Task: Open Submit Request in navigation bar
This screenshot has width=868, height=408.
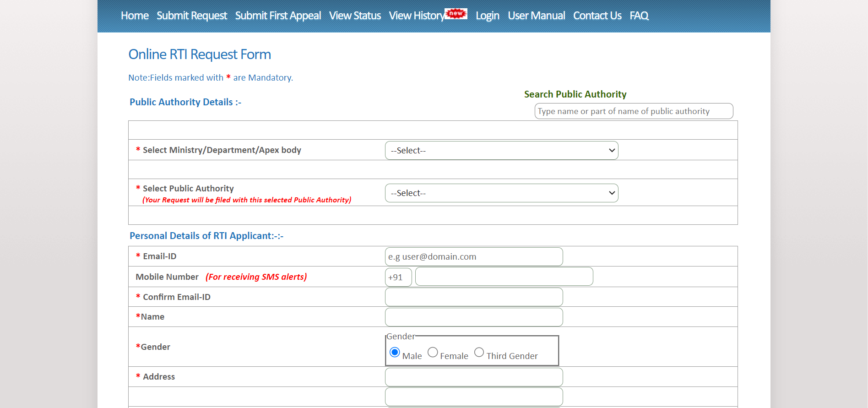Action: click(x=192, y=16)
